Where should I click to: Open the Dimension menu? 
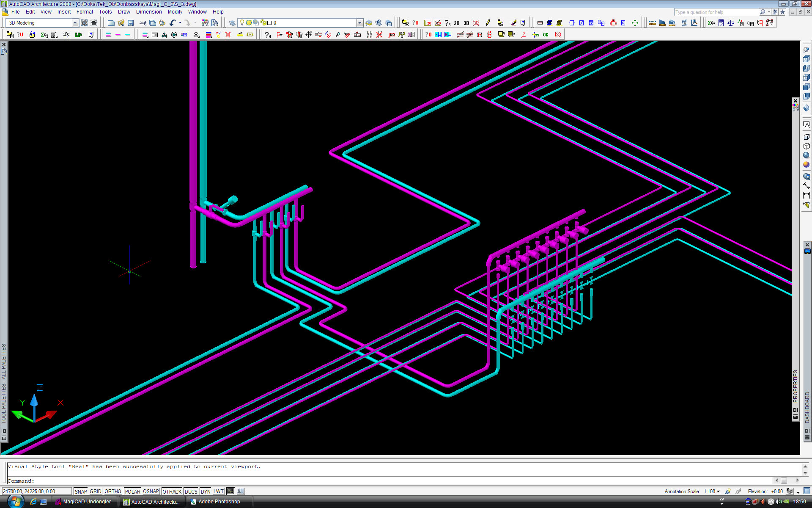tap(148, 12)
